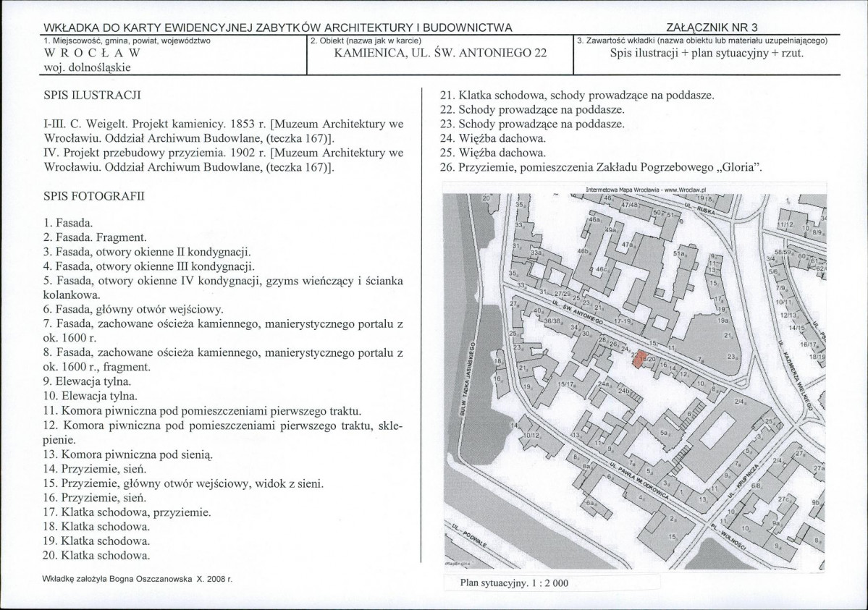
Task: Select item mentioning Zakład Pogrzebowy Gloria
Action: 601,167
